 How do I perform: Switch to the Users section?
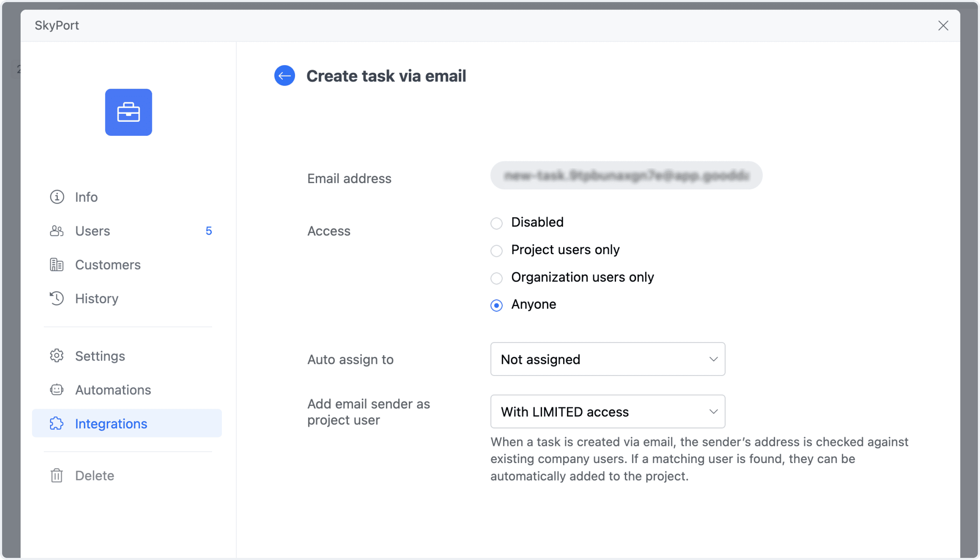[x=92, y=231]
